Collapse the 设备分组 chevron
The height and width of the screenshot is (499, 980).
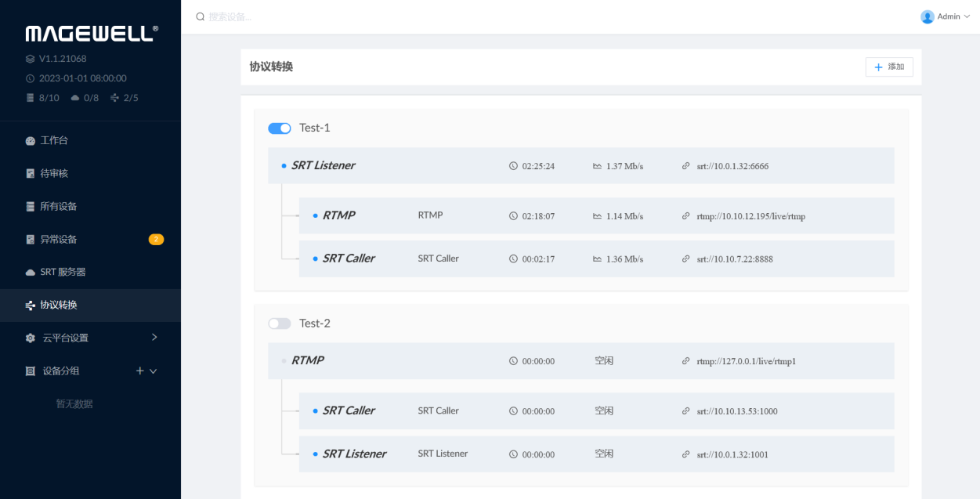(154, 371)
